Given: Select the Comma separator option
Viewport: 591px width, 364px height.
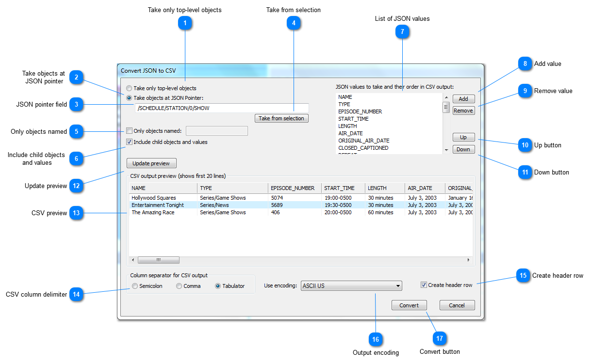Looking at the screenshot, I should [x=179, y=286].
